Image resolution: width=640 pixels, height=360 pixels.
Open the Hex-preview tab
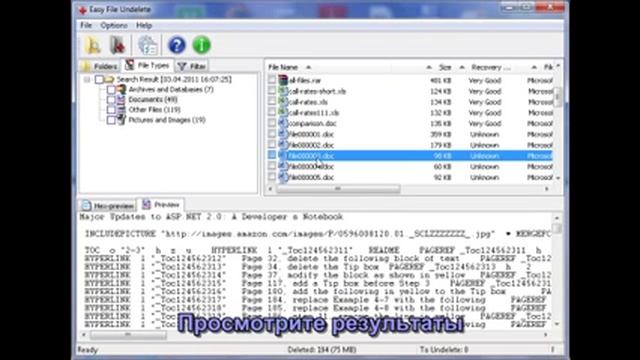tap(108, 205)
